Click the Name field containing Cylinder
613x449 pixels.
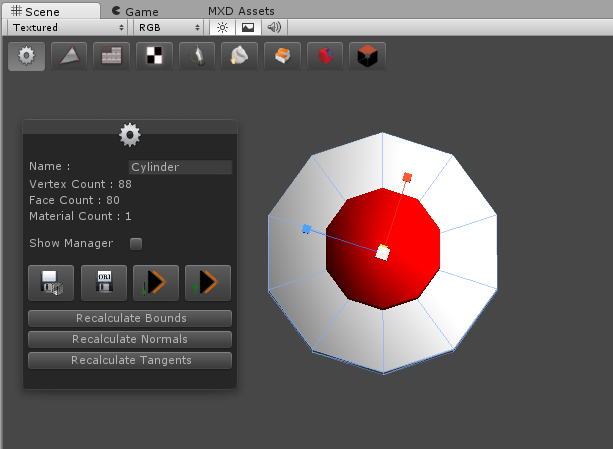point(180,167)
